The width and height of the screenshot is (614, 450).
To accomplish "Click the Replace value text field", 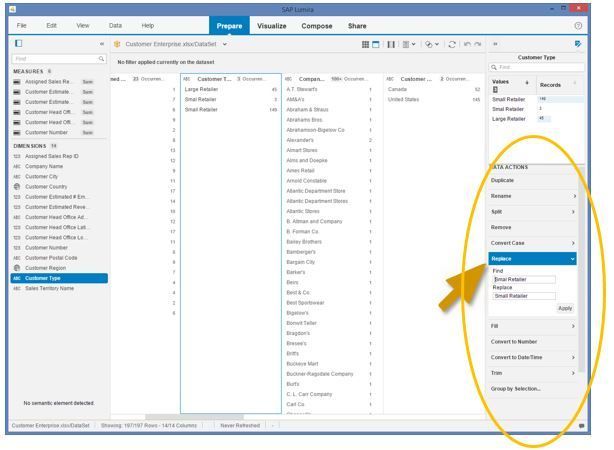I will [524, 296].
